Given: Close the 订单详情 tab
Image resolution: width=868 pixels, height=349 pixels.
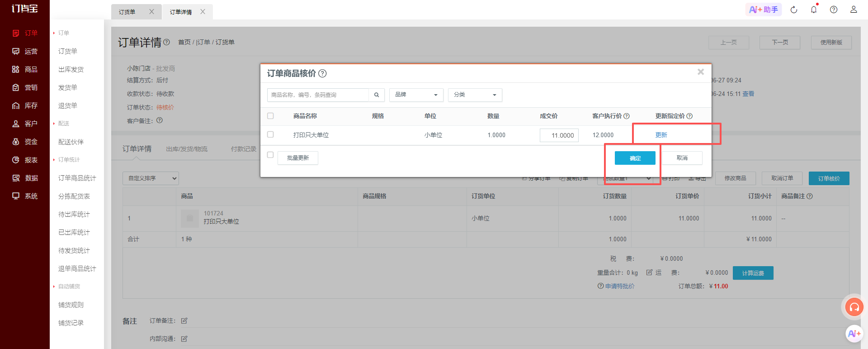Looking at the screenshot, I should pos(203,12).
